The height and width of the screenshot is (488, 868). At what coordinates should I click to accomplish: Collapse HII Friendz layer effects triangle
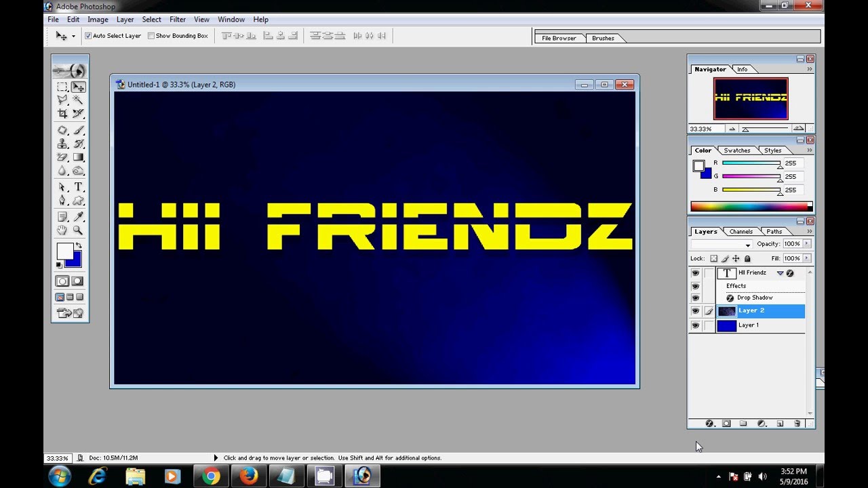pos(781,273)
